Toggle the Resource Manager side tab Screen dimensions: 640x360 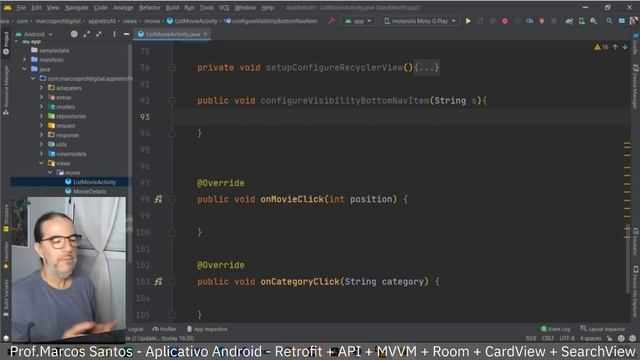pos(6,90)
